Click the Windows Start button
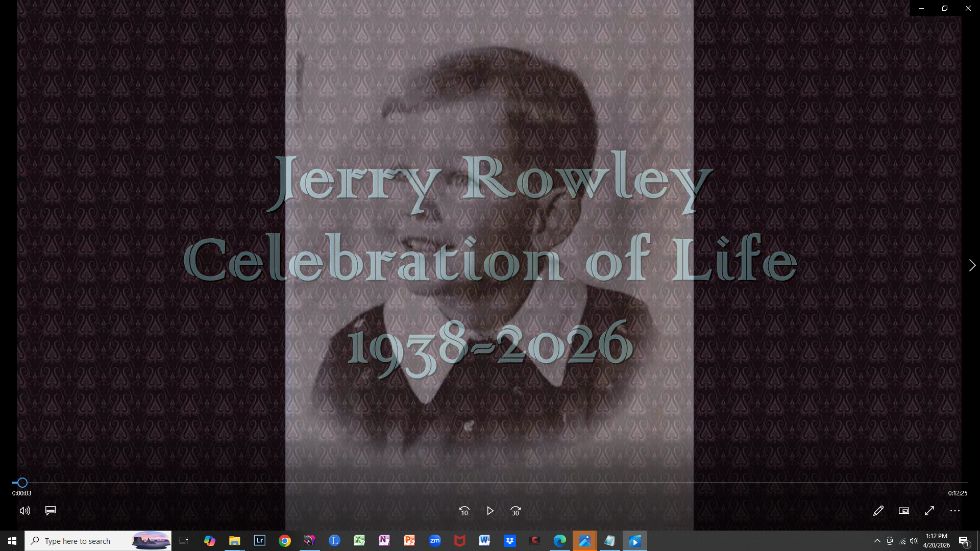980x551 pixels. click(12, 541)
